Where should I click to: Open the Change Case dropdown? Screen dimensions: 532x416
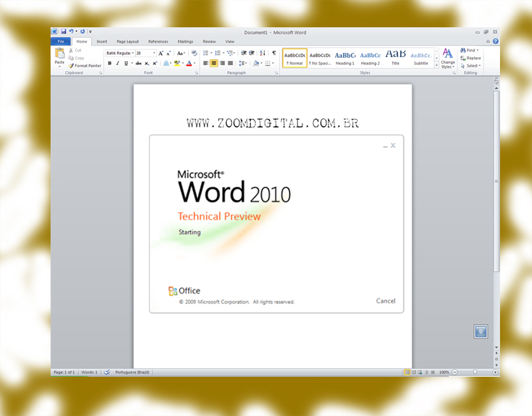pos(181,53)
